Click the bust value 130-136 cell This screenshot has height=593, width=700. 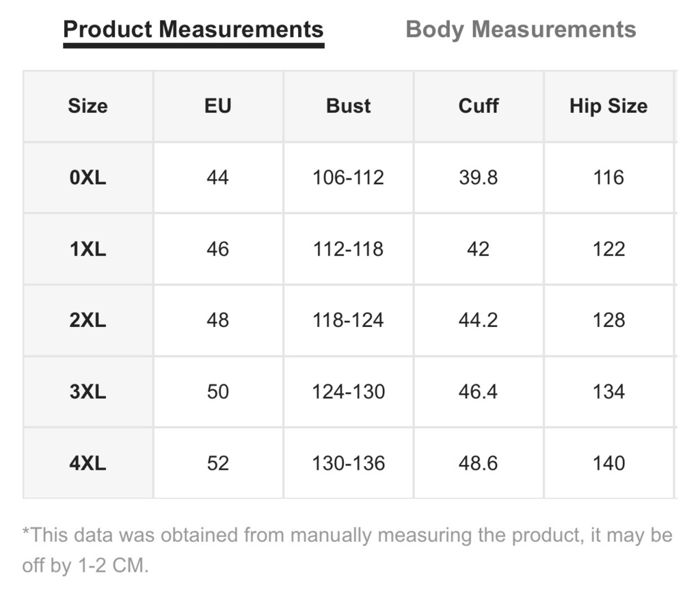coord(348,463)
